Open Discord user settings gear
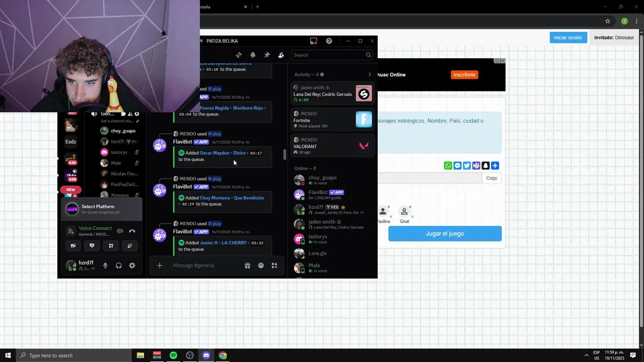 click(x=132, y=265)
